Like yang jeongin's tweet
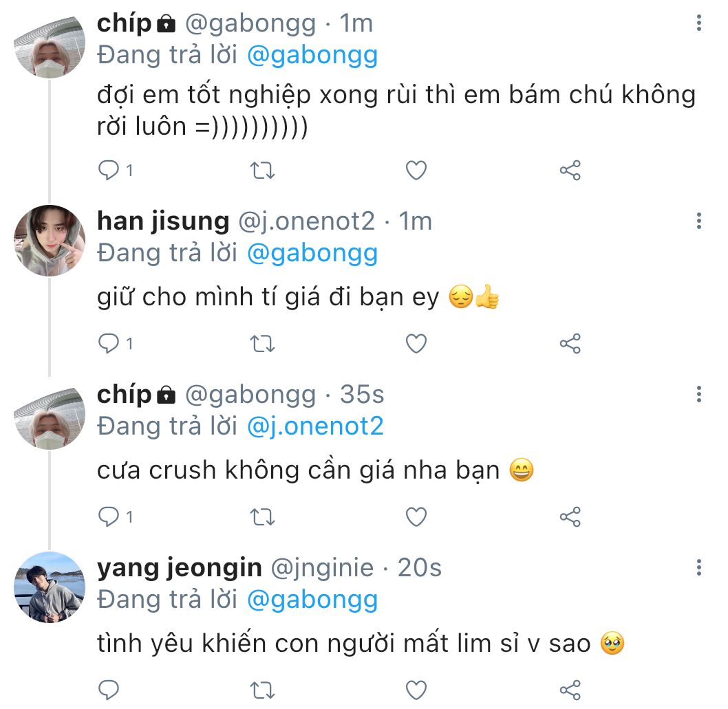The image size is (728, 709). tap(416, 689)
